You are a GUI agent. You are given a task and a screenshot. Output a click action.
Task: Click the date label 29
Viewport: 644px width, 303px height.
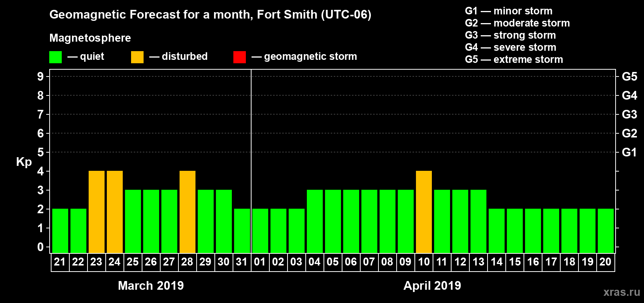click(205, 262)
